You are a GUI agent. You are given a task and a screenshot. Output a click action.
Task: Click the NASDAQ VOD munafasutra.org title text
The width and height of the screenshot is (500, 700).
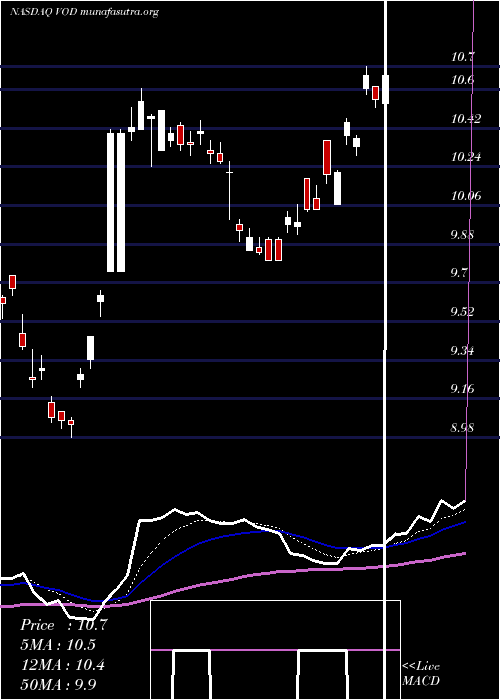(x=84, y=12)
